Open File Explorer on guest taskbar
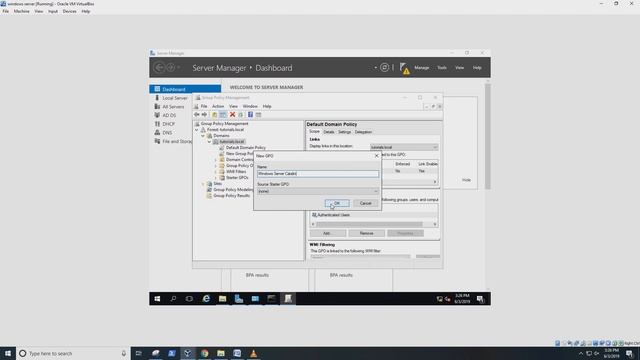Image resolution: width=640 pixels, height=360 pixels. point(222,299)
